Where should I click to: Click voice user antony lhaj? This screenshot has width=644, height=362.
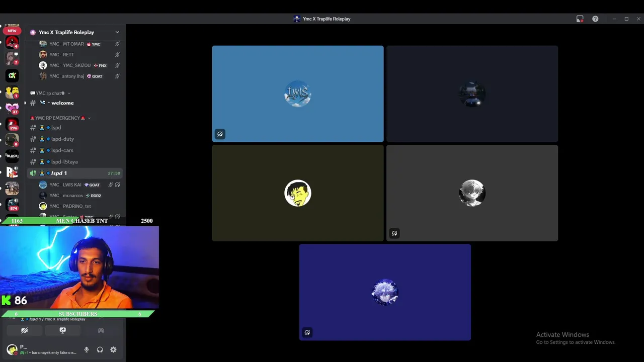click(x=79, y=76)
